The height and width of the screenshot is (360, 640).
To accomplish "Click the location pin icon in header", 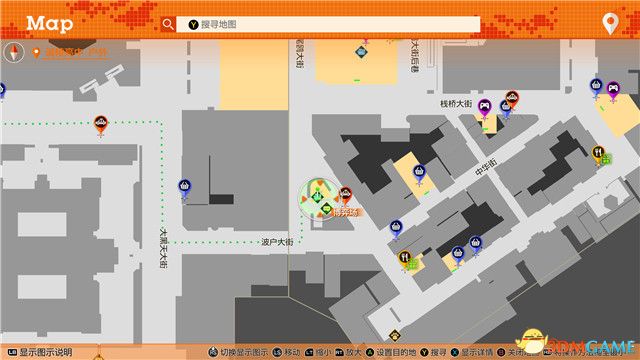I will point(610,23).
